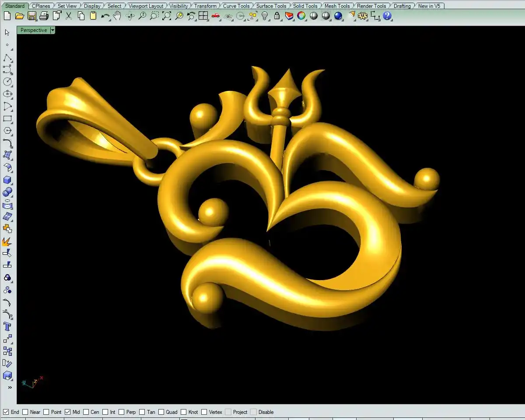
Task: Click the color wheel icon in toolbar
Action: pyautogui.click(x=301, y=16)
